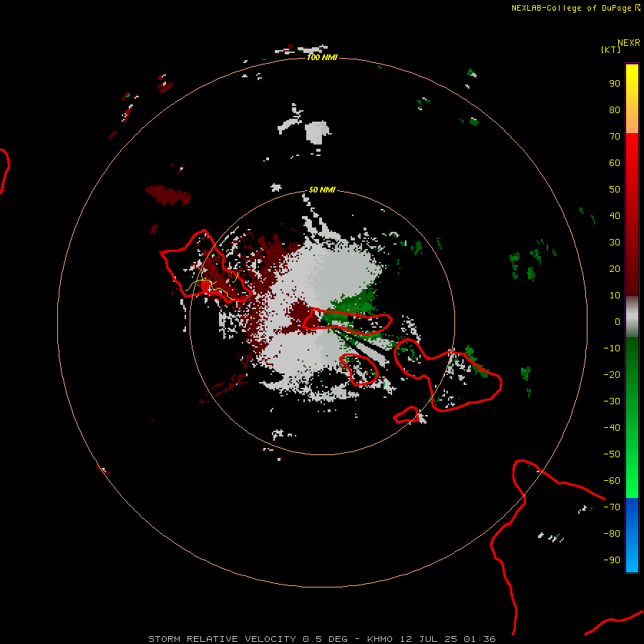Click the -70 value on velocity scale
Screen dimensions: 644x644
pos(612,507)
